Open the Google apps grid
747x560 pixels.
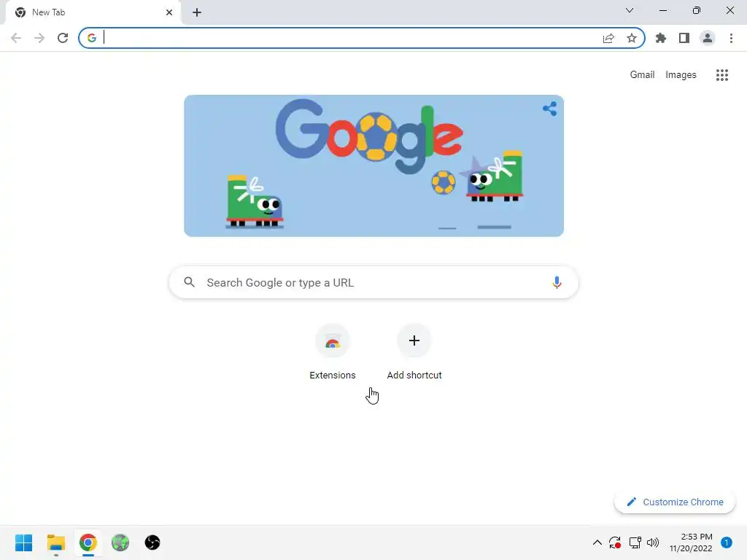[x=722, y=75]
